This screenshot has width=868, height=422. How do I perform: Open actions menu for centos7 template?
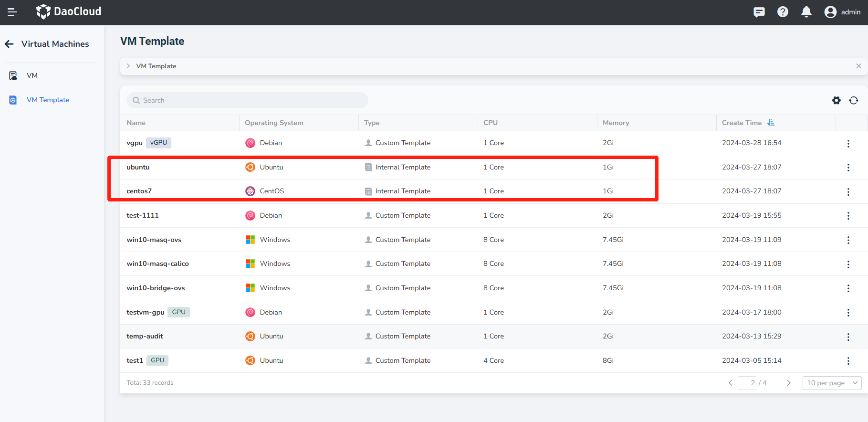[x=848, y=192]
